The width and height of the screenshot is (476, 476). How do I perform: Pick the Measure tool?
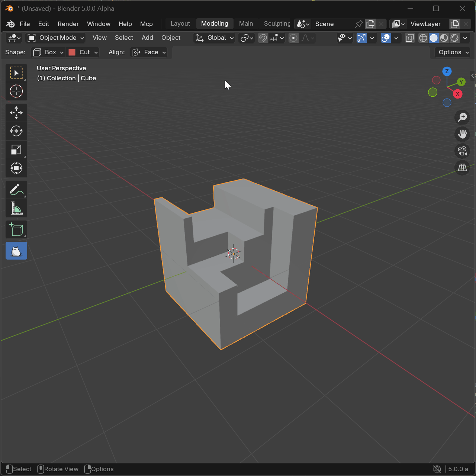pyautogui.click(x=16, y=209)
